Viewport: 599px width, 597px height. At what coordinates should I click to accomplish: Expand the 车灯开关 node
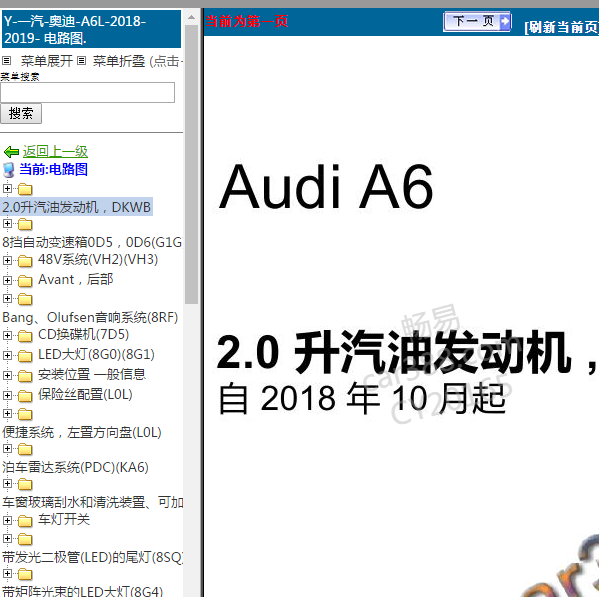tap(7, 520)
